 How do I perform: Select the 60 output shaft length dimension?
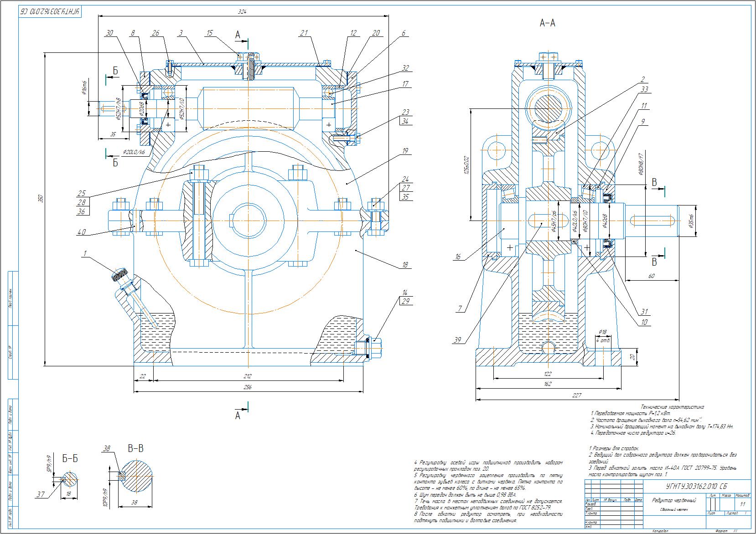651,276
